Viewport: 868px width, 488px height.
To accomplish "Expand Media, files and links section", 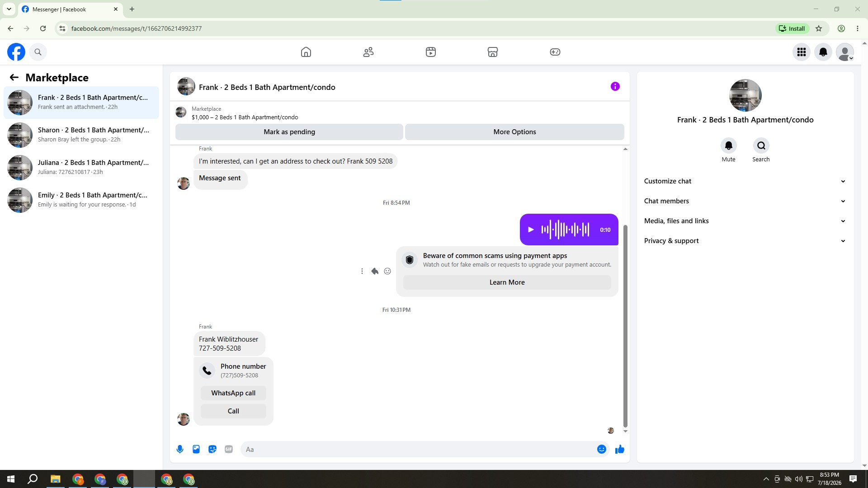I will [745, 221].
